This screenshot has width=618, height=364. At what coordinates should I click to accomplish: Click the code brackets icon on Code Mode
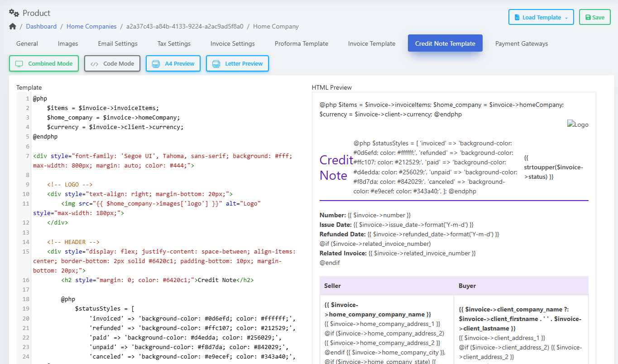pos(94,64)
